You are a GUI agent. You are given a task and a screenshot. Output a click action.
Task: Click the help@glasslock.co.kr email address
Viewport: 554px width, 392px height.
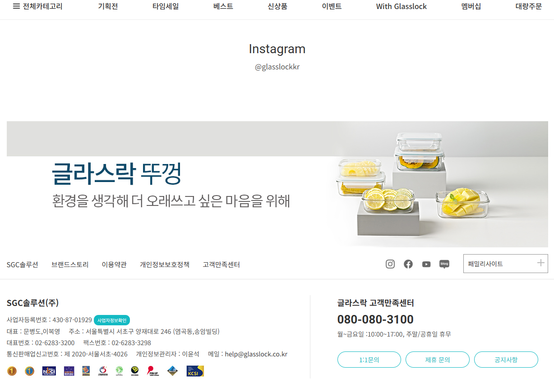[256, 354]
